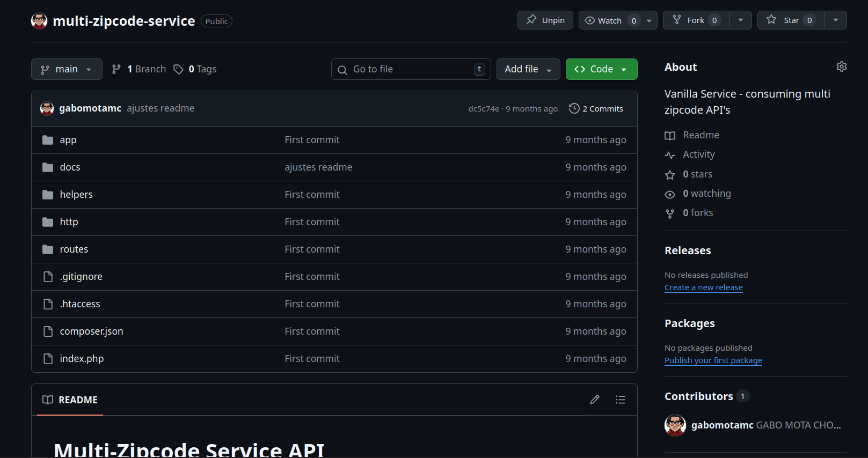Screen dimensions: 868x458
Task: Open the README outline list icon
Action: click(620, 400)
